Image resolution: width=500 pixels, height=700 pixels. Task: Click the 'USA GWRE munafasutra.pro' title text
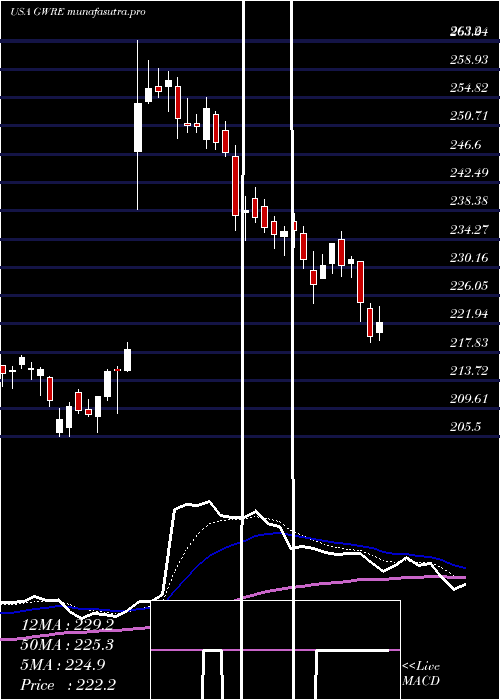point(78,12)
